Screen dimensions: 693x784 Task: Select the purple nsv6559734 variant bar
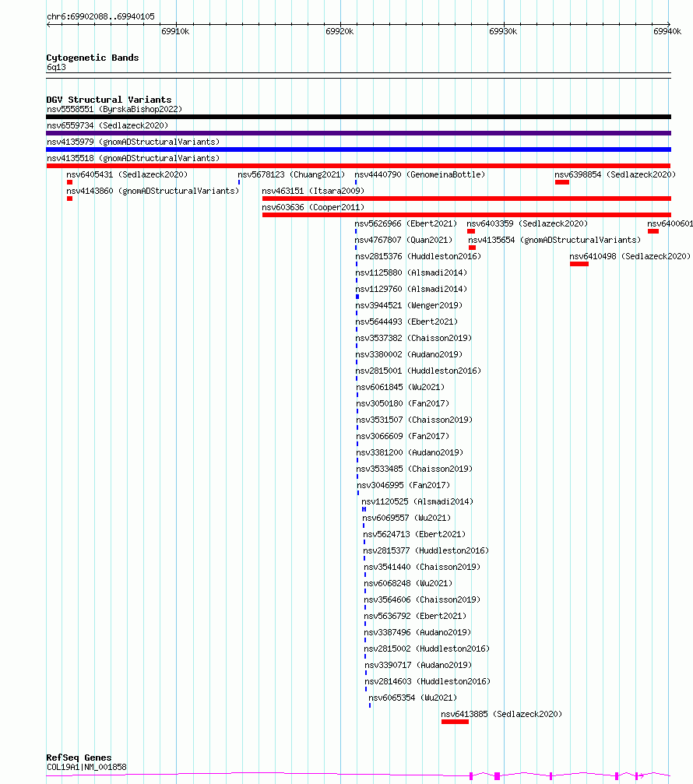point(358,133)
